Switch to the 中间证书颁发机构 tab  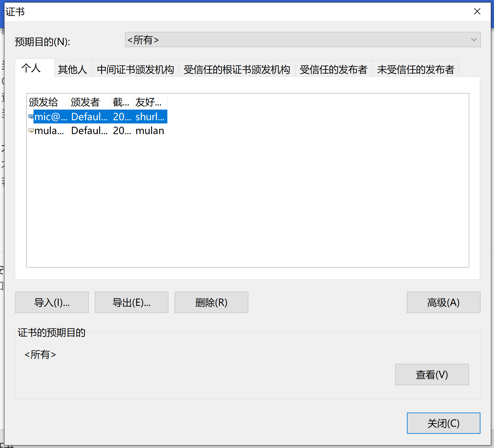(x=135, y=69)
